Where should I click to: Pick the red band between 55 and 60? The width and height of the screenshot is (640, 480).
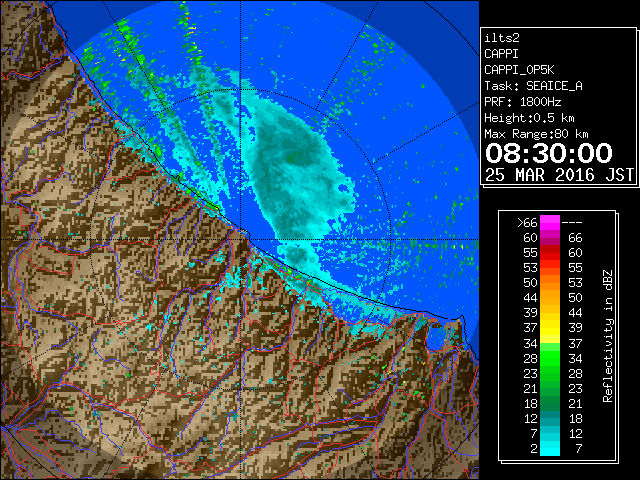pos(550,253)
